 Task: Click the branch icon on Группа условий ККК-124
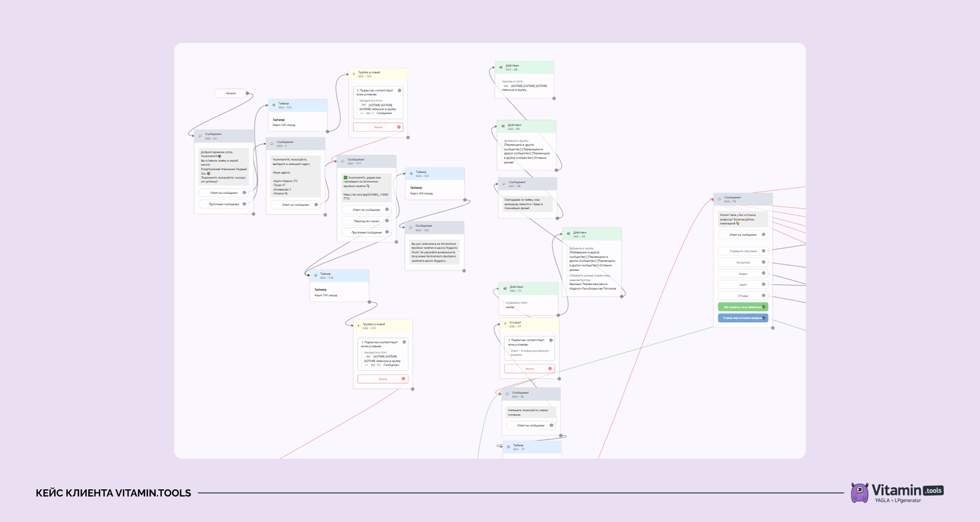pyautogui.click(x=354, y=74)
